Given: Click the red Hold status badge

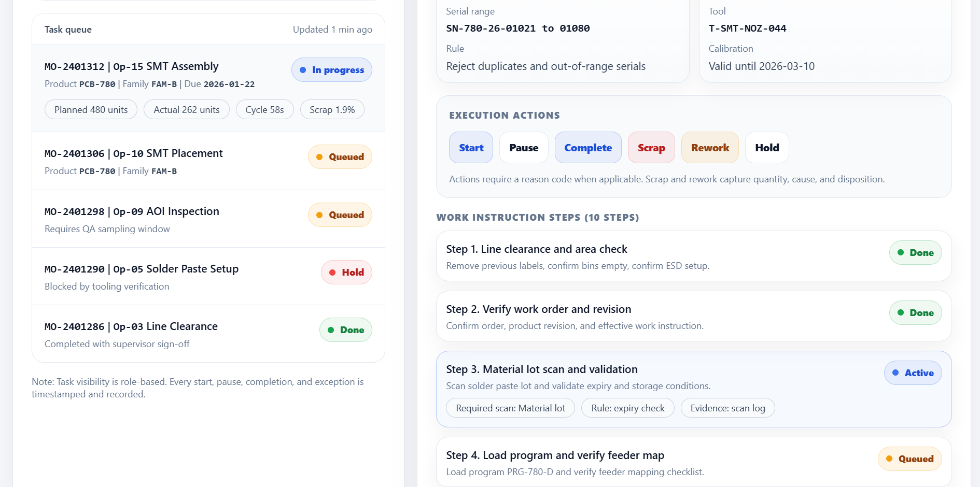Looking at the screenshot, I should [x=346, y=273].
